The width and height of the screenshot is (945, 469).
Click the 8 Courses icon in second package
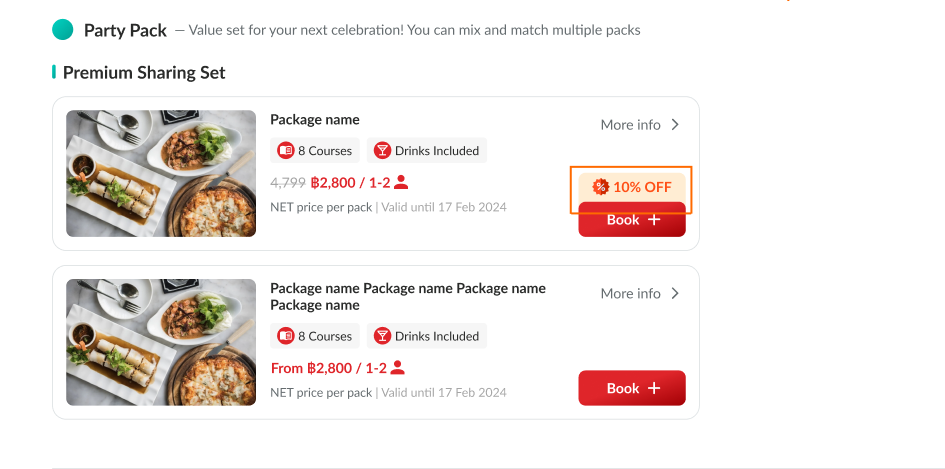pos(286,336)
